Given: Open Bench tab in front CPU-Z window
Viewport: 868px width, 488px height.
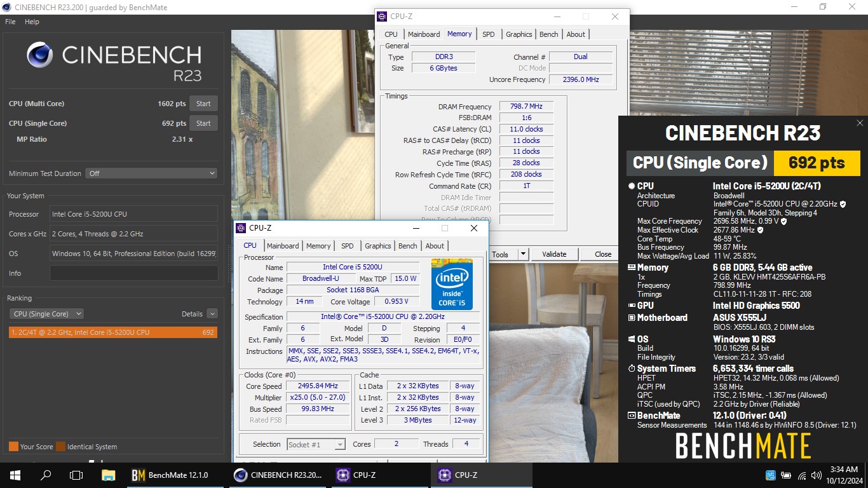Looking at the screenshot, I should pyautogui.click(x=408, y=246).
